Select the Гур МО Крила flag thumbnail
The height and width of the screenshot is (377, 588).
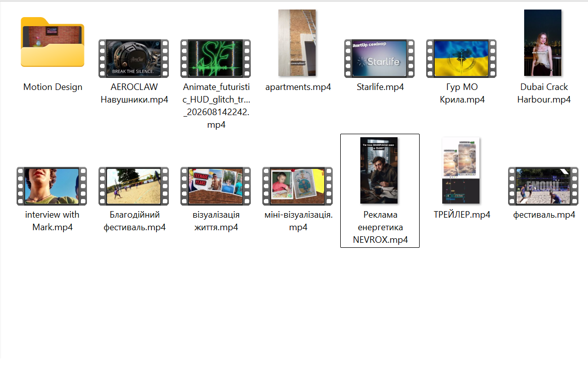coord(461,58)
